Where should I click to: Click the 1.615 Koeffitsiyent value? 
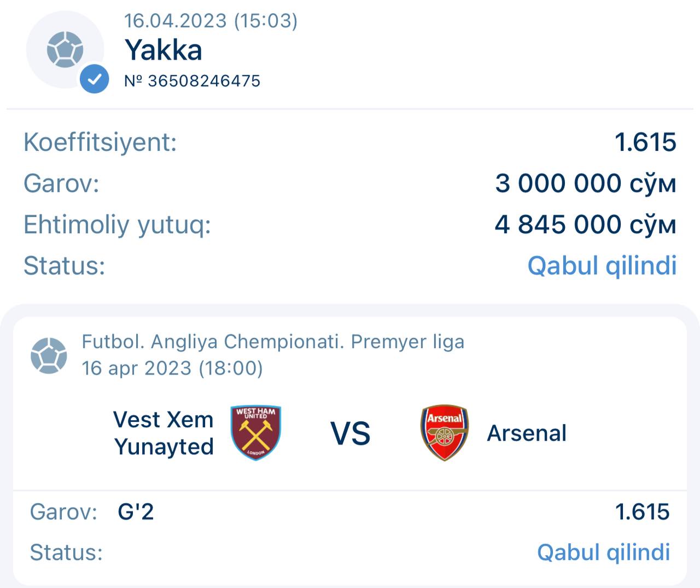pyautogui.click(x=645, y=142)
